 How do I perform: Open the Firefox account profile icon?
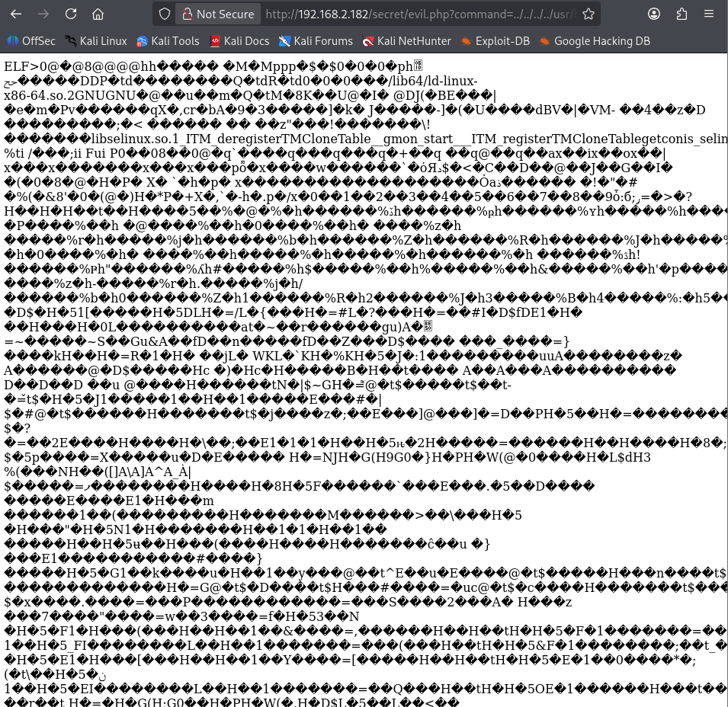pos(654,14)
